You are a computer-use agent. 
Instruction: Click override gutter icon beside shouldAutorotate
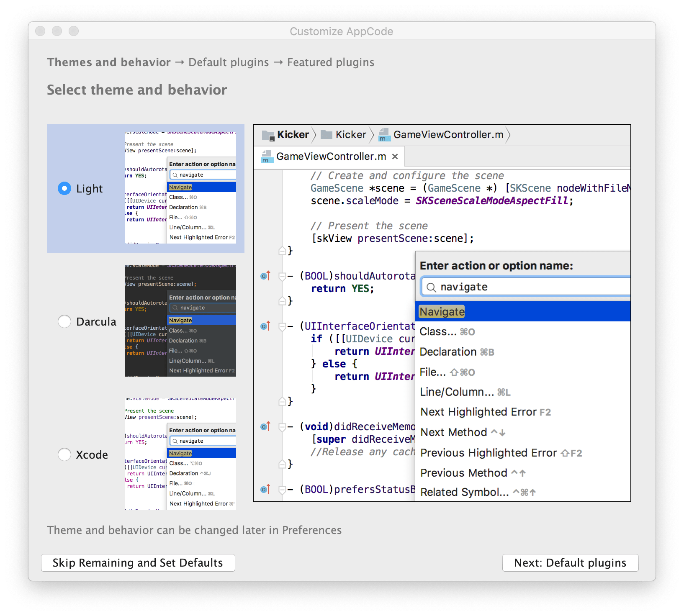click(x=265, y=276)
